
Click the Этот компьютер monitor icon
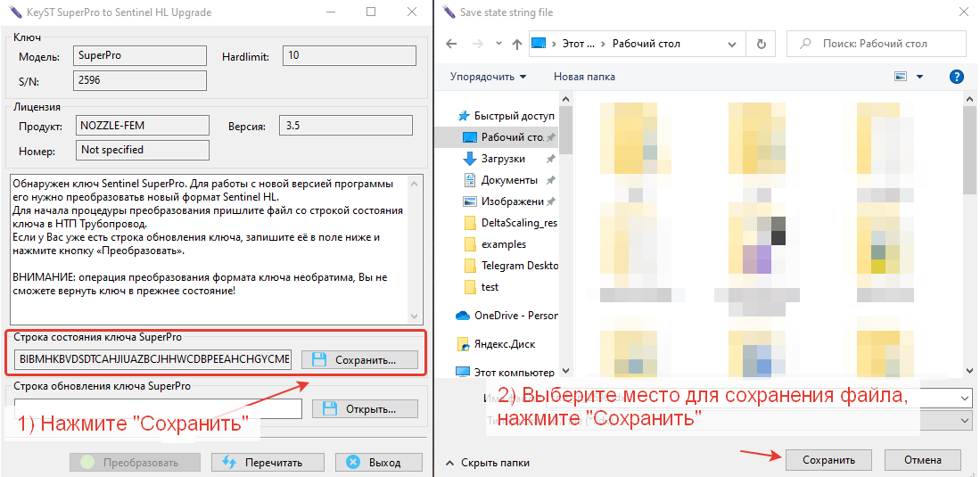click(x=463, y=373)
